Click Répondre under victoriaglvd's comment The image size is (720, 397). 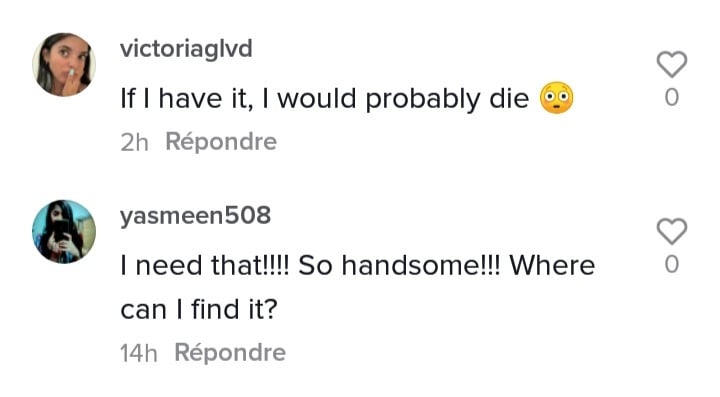click(x=221, y=141)
